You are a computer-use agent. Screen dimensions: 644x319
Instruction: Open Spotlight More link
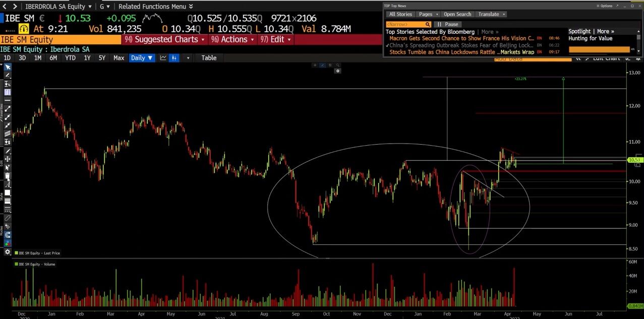click(606, 31)
